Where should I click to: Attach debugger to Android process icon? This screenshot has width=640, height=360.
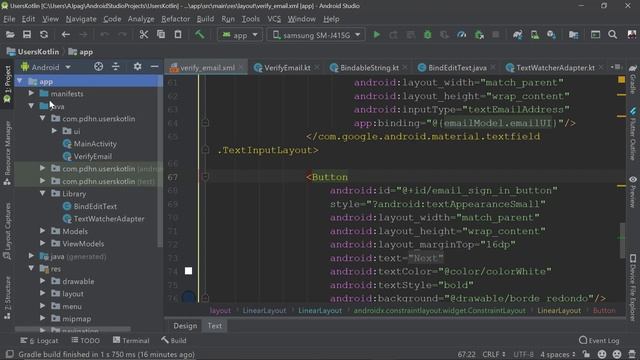tap(479, 35)
